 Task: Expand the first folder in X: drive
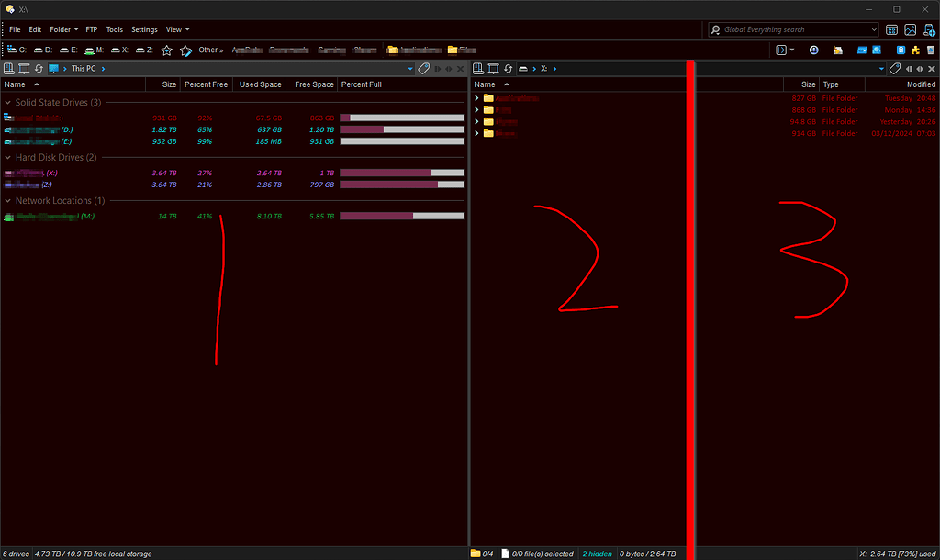click(x=476, y=97)
